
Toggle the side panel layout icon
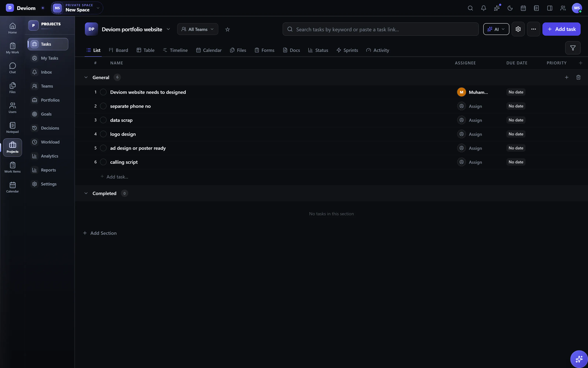tap(550, 8)
